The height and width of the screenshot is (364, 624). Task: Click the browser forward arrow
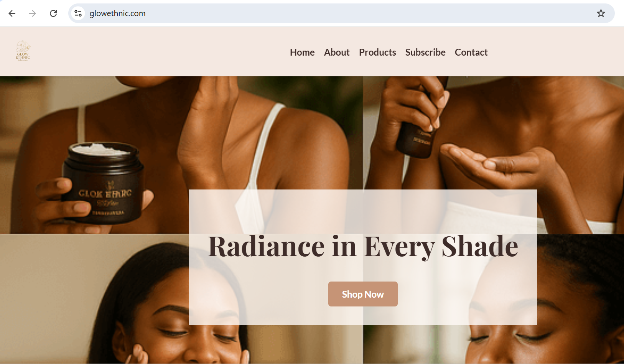[33, 13]
